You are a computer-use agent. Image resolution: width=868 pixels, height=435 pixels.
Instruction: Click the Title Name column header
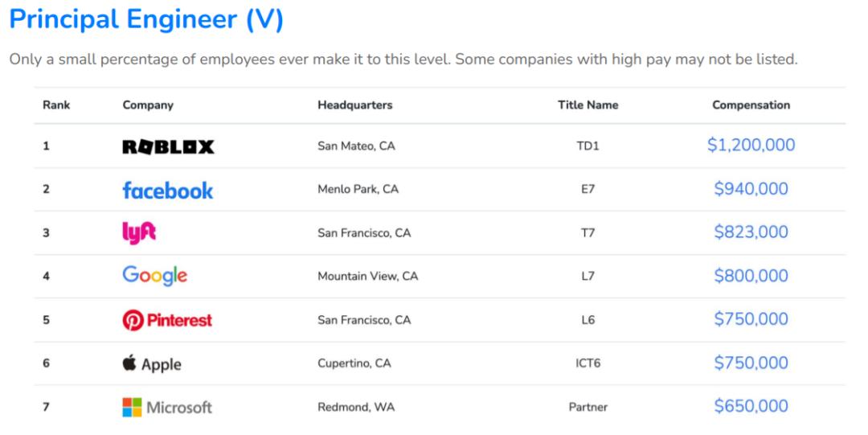tap(588, 105)
